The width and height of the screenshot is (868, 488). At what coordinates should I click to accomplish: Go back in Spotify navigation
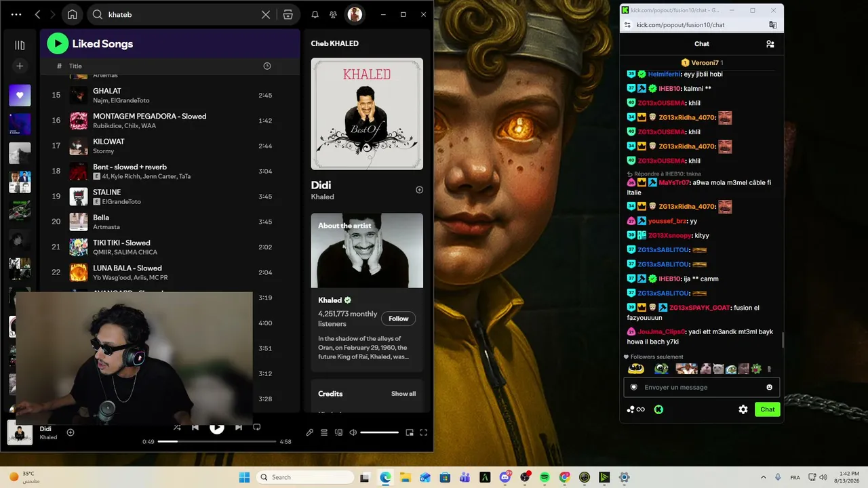[x=37, y=14]
